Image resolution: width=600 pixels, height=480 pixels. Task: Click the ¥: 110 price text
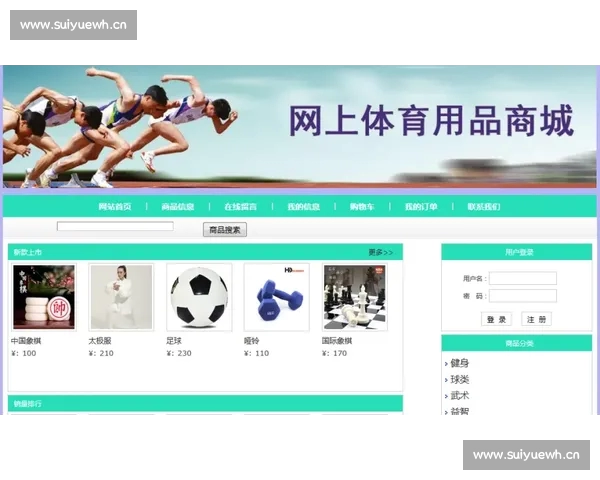point(256,353)
